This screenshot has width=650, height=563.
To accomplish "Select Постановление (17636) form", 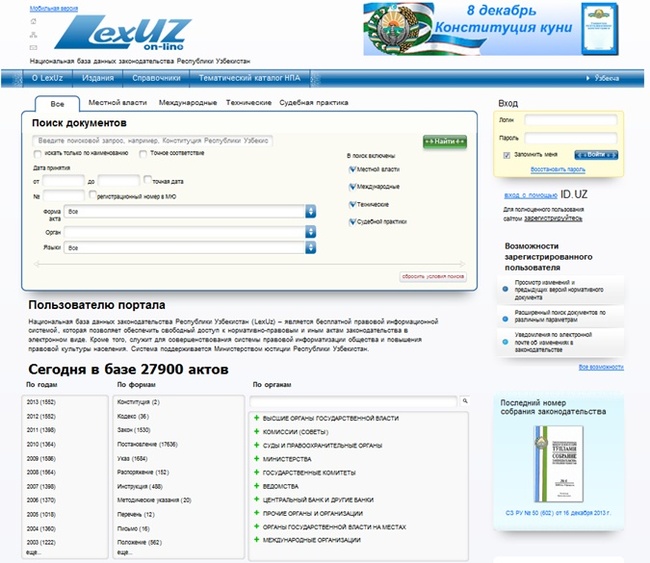I will click(147, 444).
